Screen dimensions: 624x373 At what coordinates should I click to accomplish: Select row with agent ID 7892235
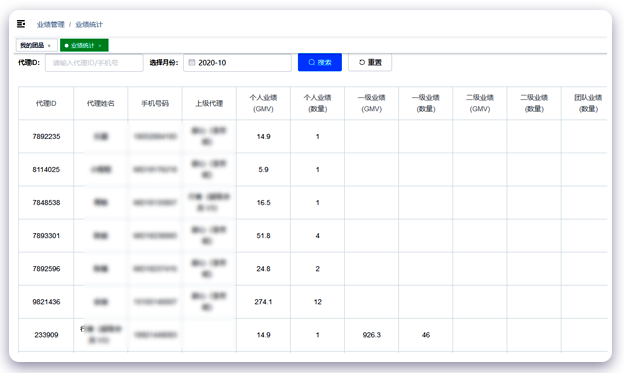pyautogui.click(x=312, y=137)
